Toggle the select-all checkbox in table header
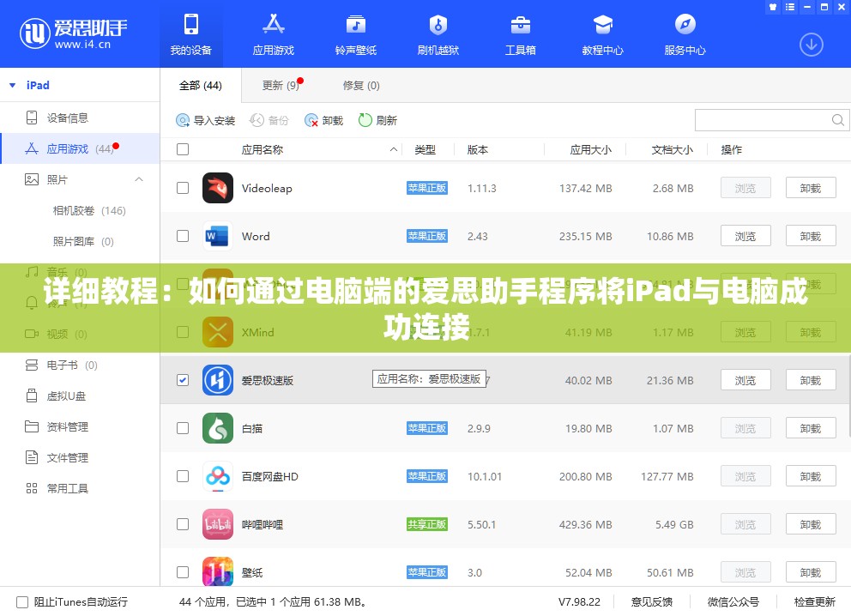The image size is (851, 616). (183, 149)
